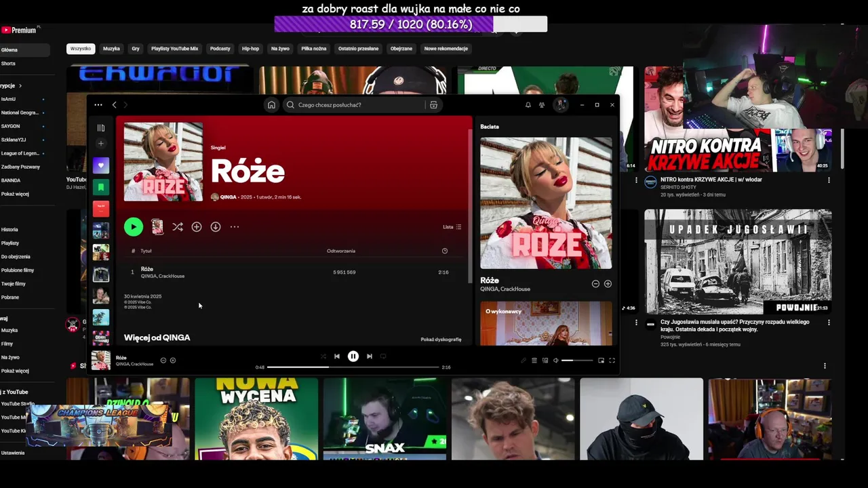Open options menu for the Jugosławia video
Screen dimensions: 868x488
[x=829, y=323]
